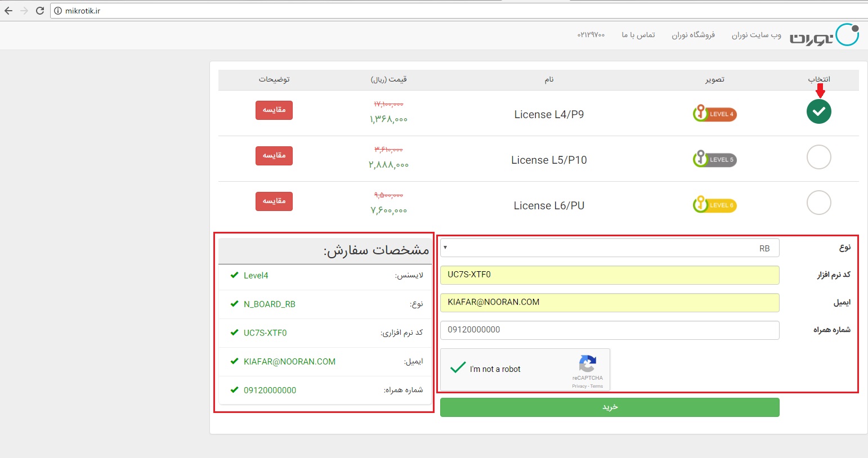Click the phone number ۰۲۱۲۹۷۰۰ in header

pos(591,35)
